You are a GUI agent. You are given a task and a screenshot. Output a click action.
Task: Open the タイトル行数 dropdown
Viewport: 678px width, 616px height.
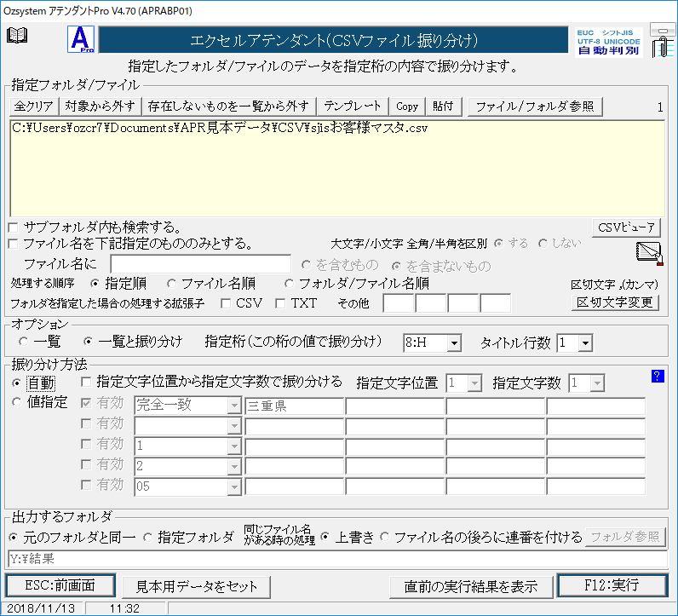[x=585, y=343]
